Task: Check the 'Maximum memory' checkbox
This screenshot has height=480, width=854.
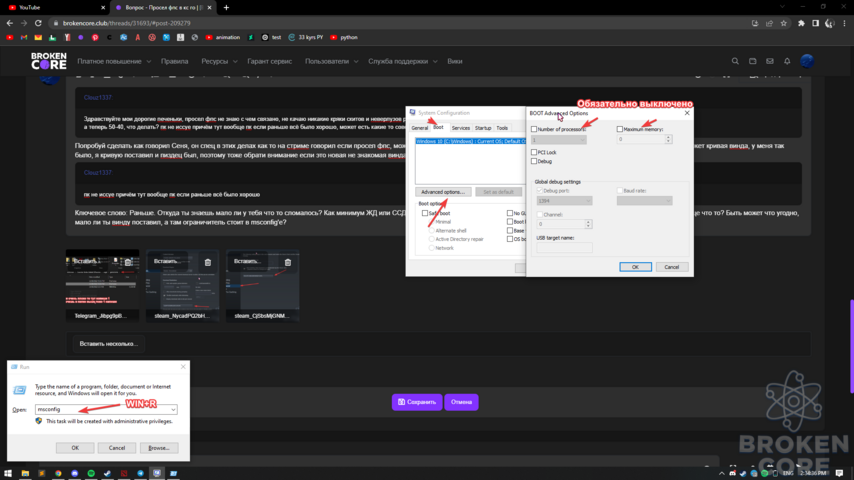Action: point(619,129)
